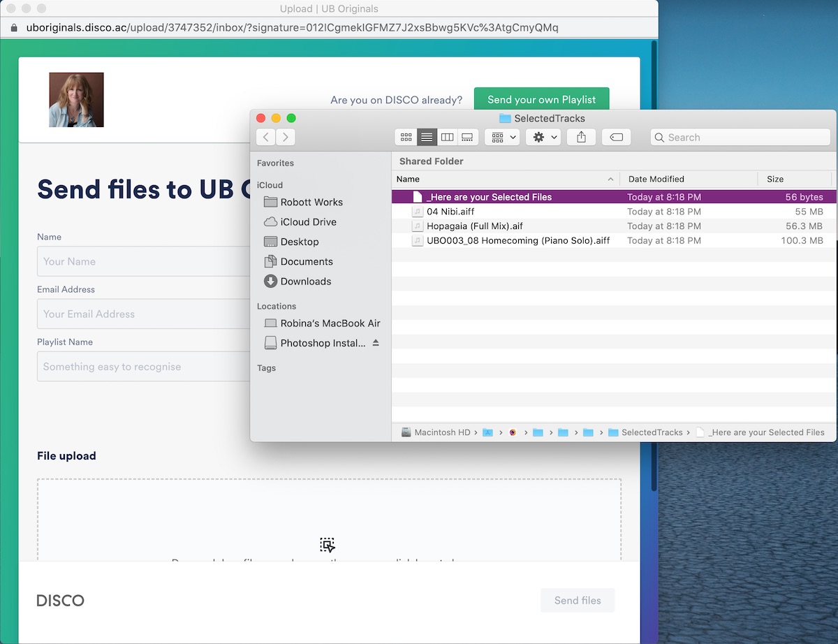
Task: Switch Finder to column view
Action: 448,137
